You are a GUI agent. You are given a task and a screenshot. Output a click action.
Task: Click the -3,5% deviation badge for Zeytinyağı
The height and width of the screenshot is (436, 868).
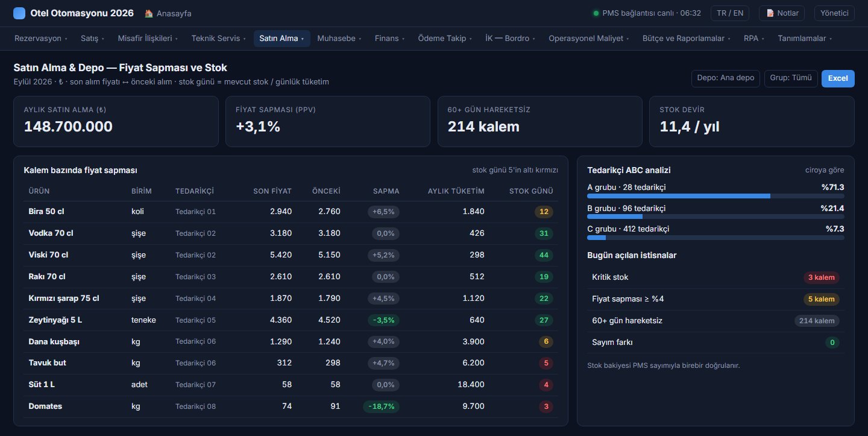coord(383,320)
